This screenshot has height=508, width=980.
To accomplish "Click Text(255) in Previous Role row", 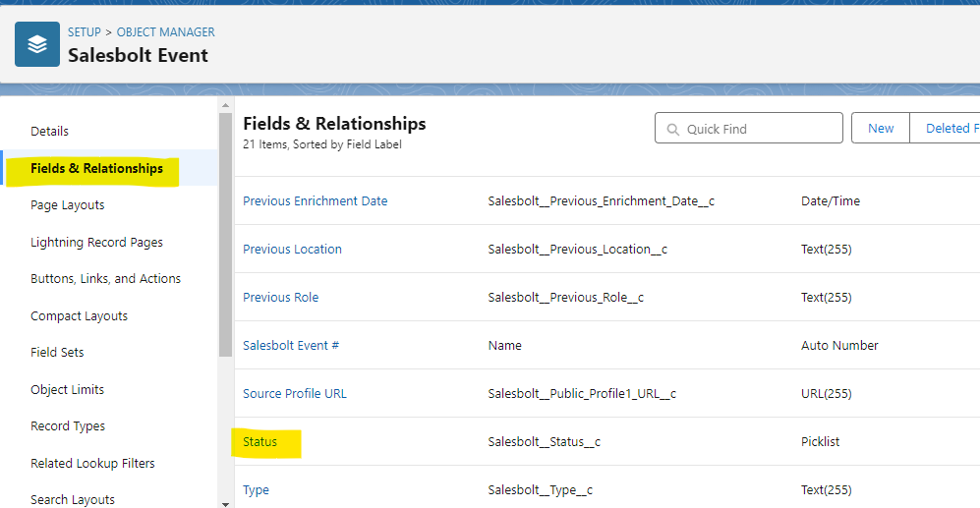I will pyautogui.click(x=827, y=298).
